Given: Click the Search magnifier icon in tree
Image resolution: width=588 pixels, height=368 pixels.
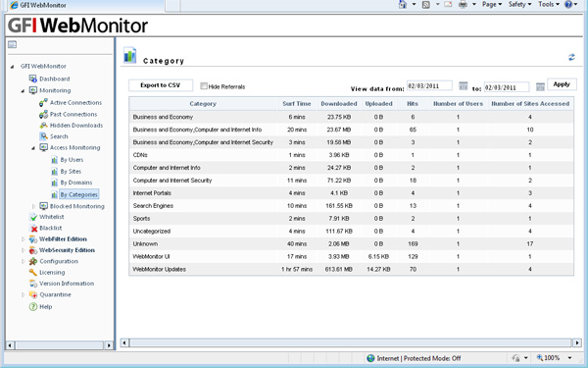Looking at the screenshot, I should pyautogui.click(x=43, y=136).
